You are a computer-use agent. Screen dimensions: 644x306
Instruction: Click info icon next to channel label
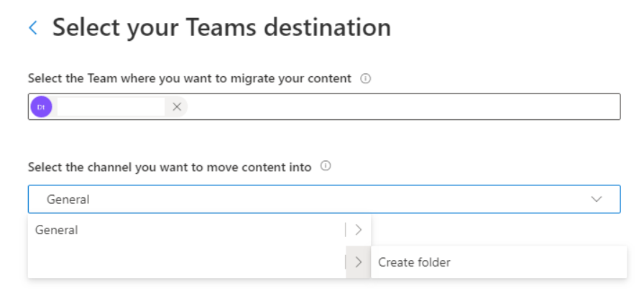[325, 167]
